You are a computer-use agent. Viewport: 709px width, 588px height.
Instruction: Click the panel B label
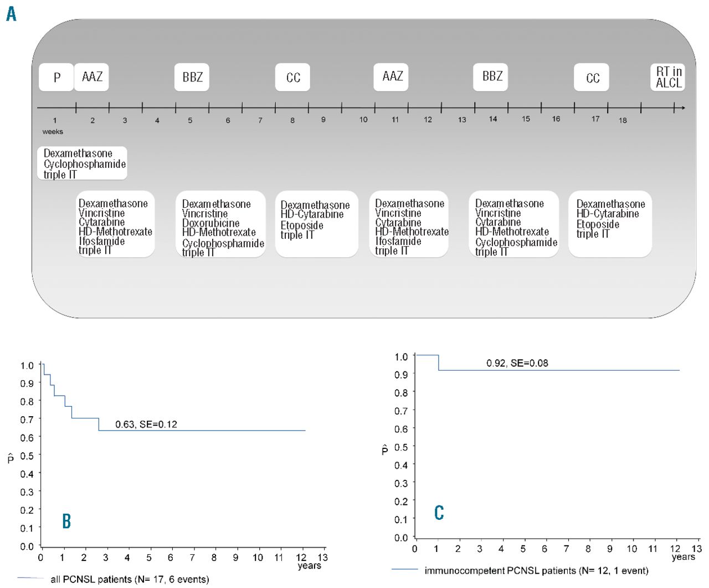[x=66, y=521]
